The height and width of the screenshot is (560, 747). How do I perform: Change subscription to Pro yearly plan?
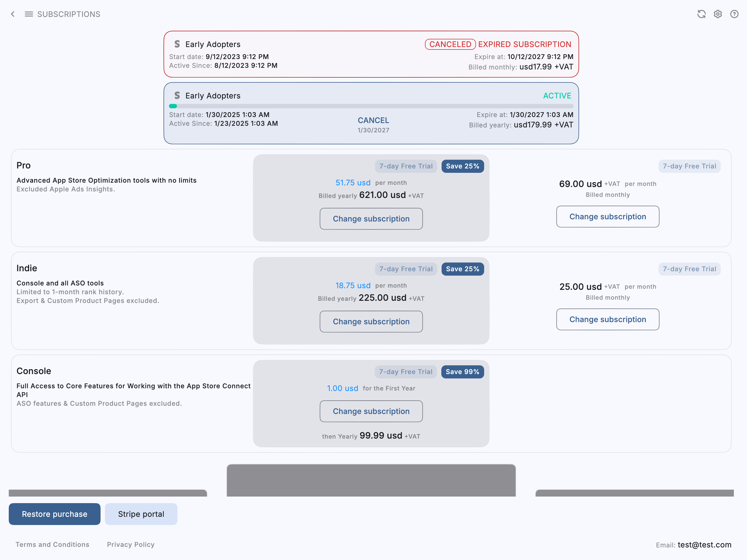coord(371,219)
